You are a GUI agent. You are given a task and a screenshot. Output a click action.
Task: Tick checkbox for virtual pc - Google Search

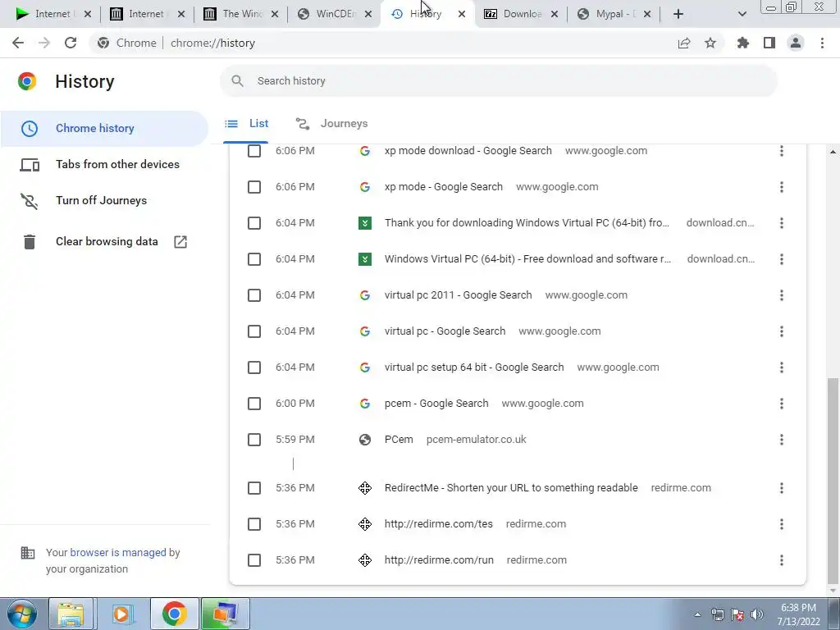tap(254, 331)
